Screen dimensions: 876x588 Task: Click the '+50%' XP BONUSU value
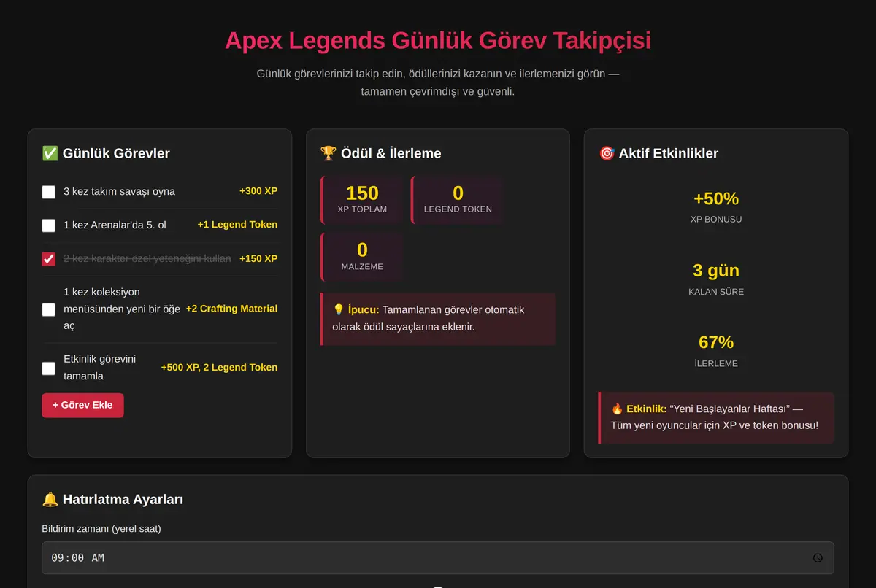coord(716,198)
